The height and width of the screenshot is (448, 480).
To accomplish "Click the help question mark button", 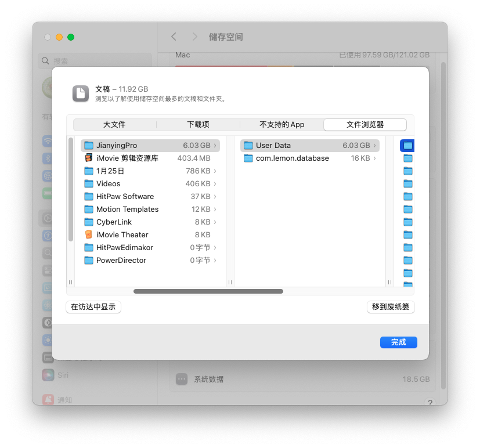I will 430,402.
